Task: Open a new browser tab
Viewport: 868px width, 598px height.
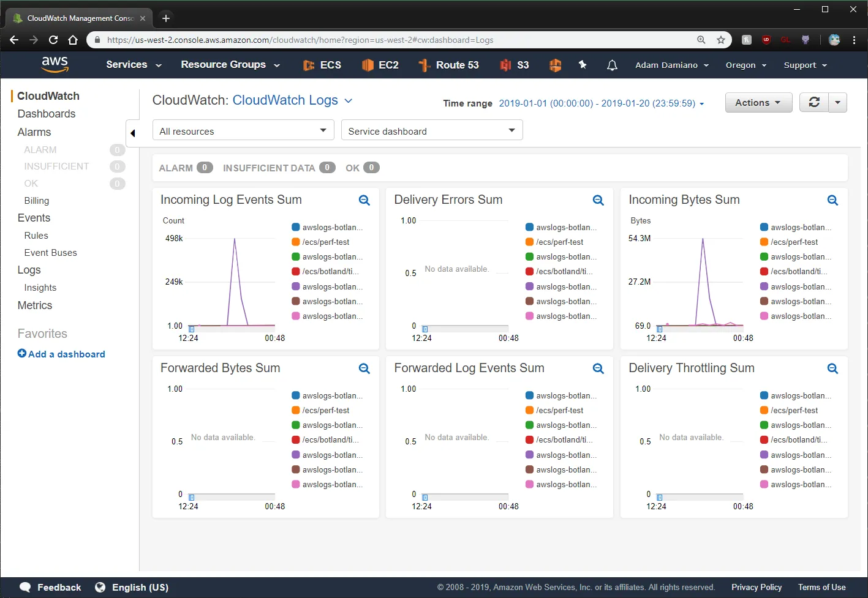Action: coord(165,18)
